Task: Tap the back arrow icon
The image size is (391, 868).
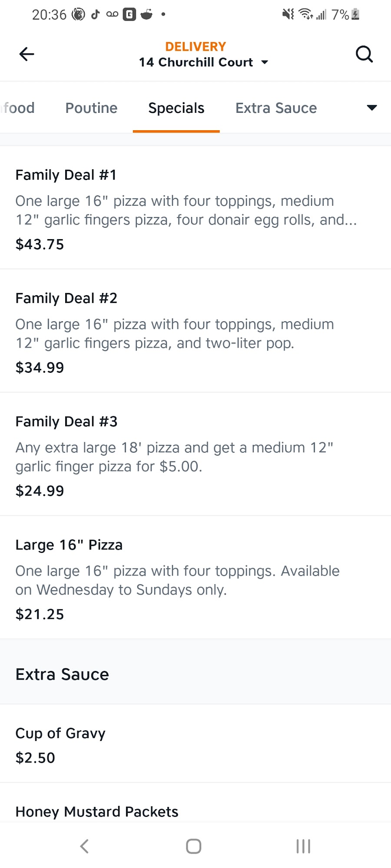Action: click(27, 54)
